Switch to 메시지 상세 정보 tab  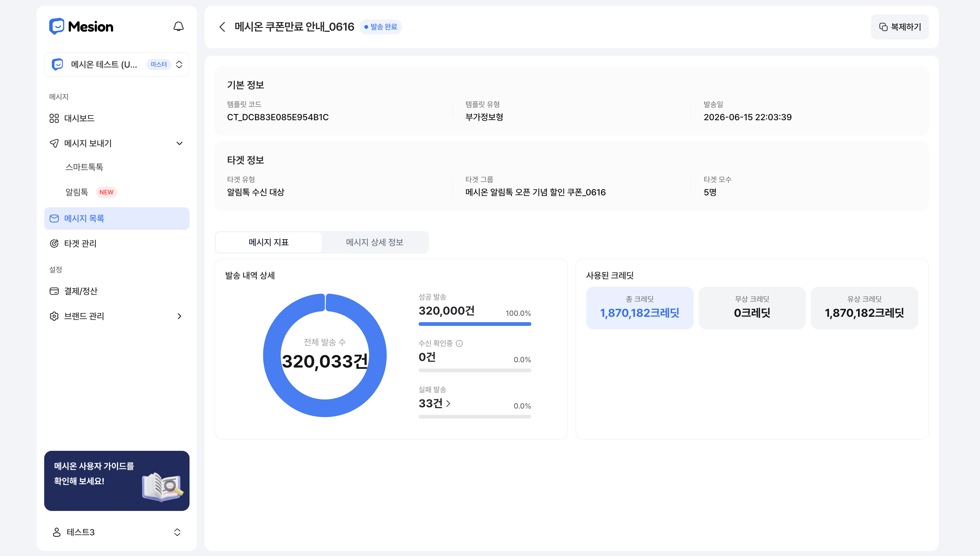pyautogui.click(x=374, y=242)
